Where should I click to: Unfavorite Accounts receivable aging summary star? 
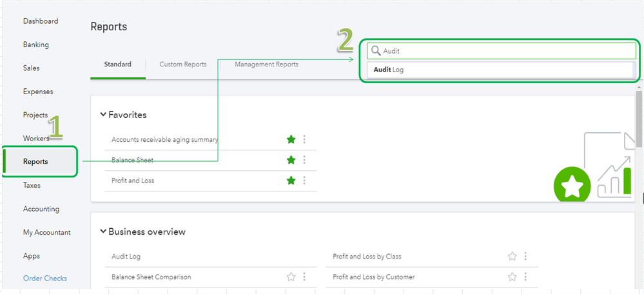(x=291, y=139)
